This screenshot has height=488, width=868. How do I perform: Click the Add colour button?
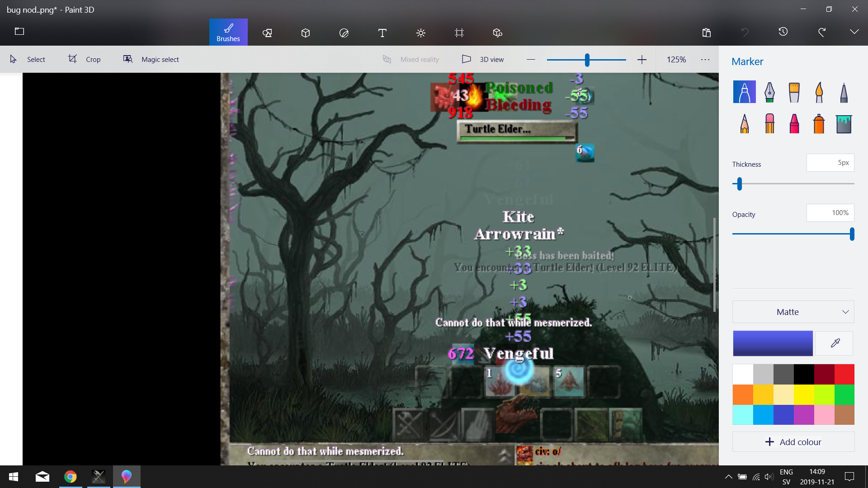tap(793, 442)
